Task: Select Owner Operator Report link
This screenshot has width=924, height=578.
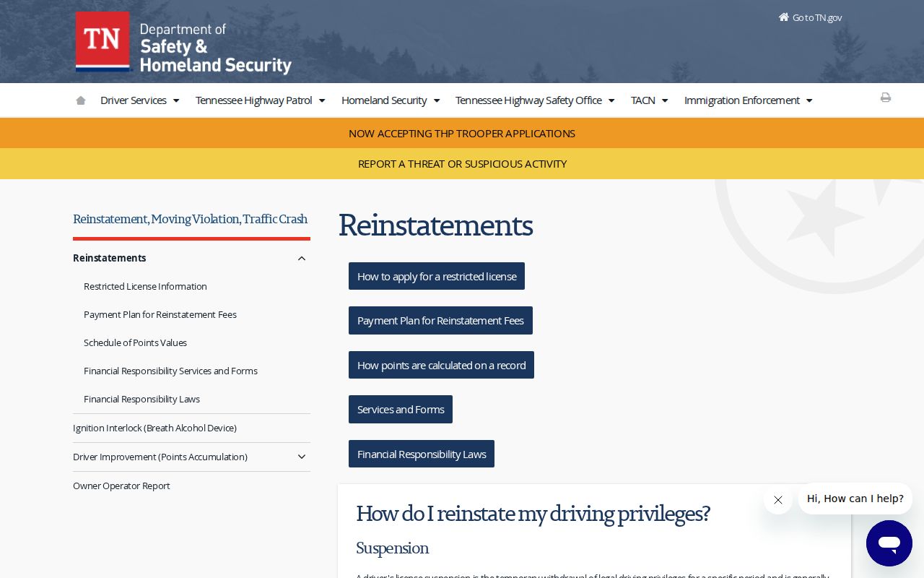Action: point(121,486)
